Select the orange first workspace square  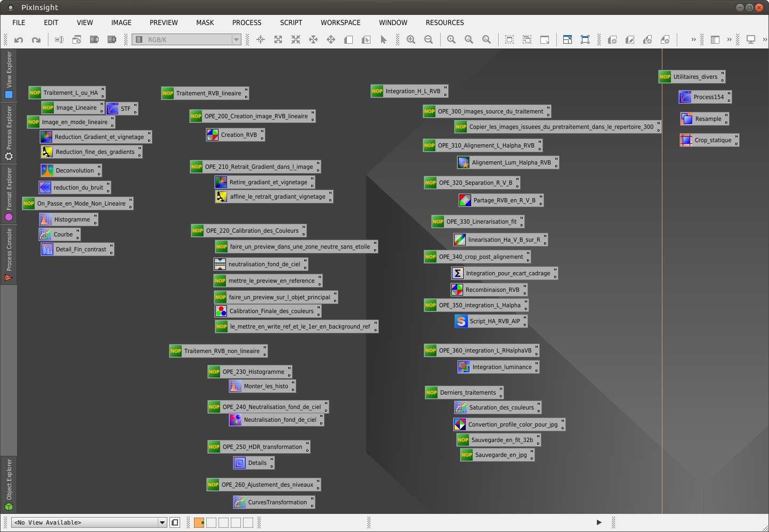(199, 523)
